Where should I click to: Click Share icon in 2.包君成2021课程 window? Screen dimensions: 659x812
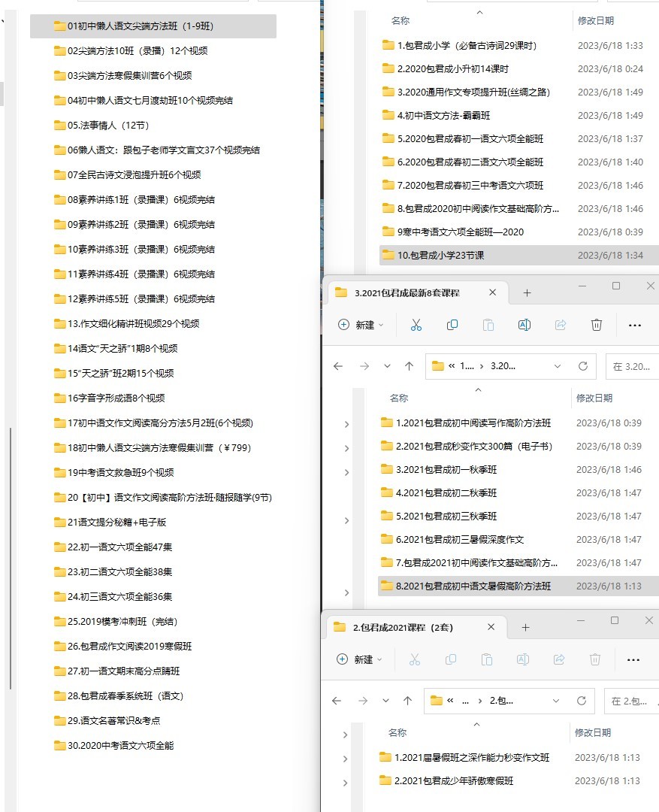(558, 659)
